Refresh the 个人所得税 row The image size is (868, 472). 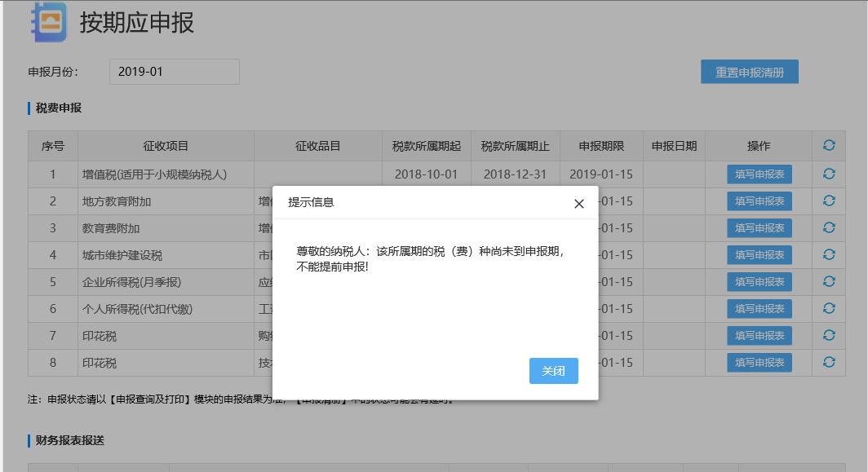click(829, 308)
